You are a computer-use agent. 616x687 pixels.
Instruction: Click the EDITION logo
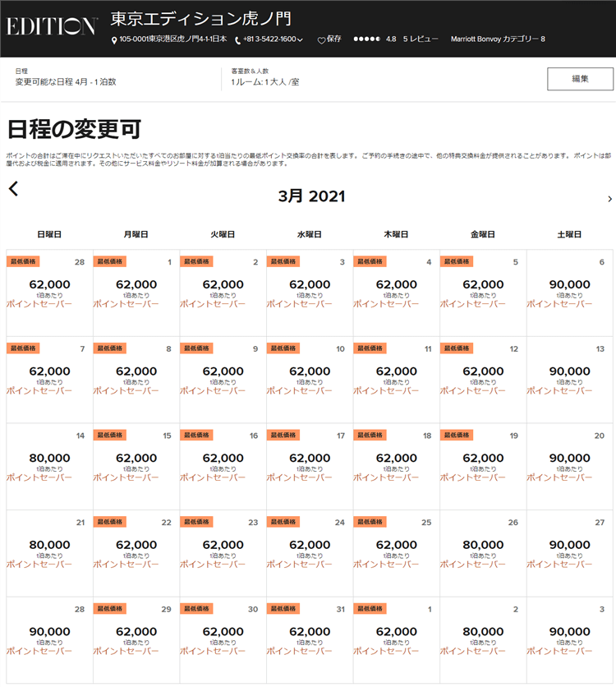point(52,26)
